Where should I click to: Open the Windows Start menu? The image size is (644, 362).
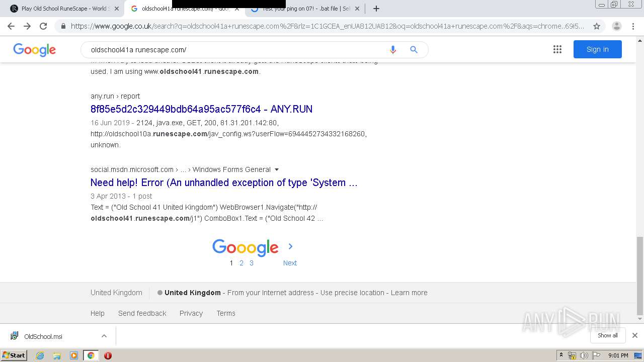(x=14, y=355)
